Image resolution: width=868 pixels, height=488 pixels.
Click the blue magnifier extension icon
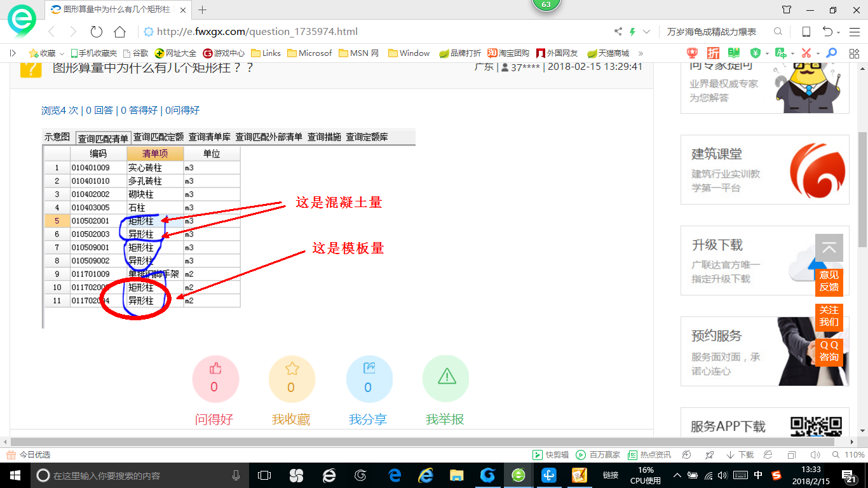[831, 53]
